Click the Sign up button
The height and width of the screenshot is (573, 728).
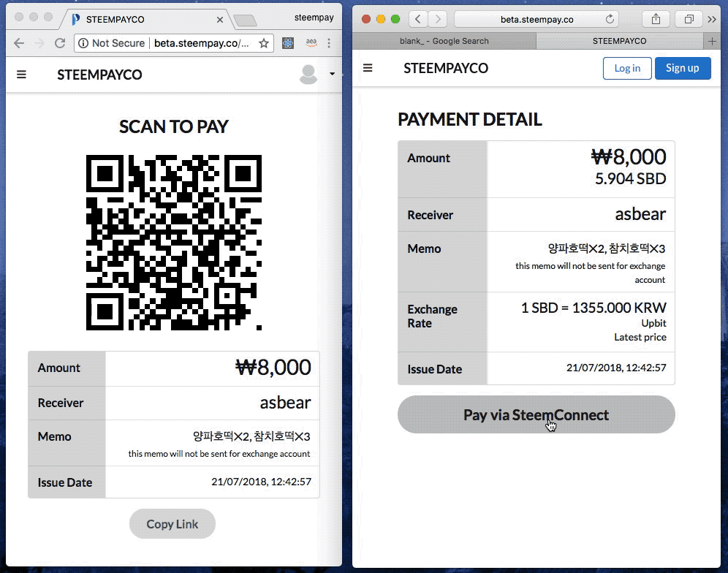(x=683, y=68)
